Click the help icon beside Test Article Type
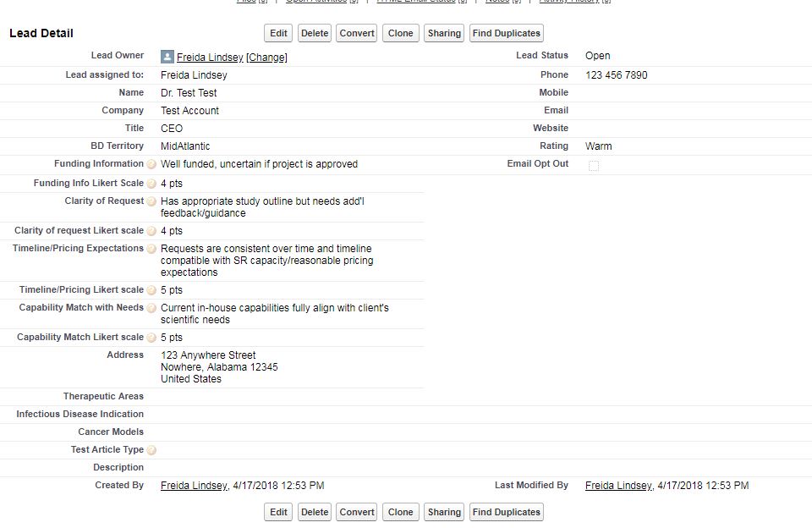The width and height of the screenshot is (812, 528). [x=151, y=449]
